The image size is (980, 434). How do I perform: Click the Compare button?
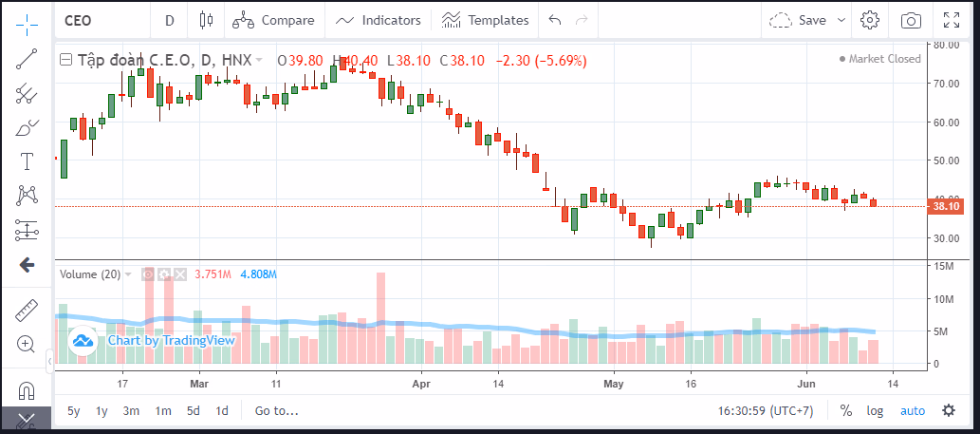click(274, 20)
